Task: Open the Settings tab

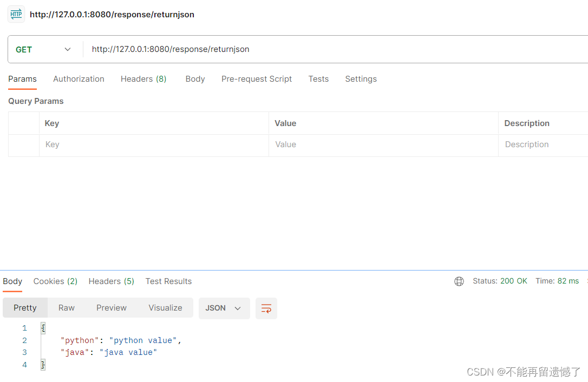Action: point(361,79)
